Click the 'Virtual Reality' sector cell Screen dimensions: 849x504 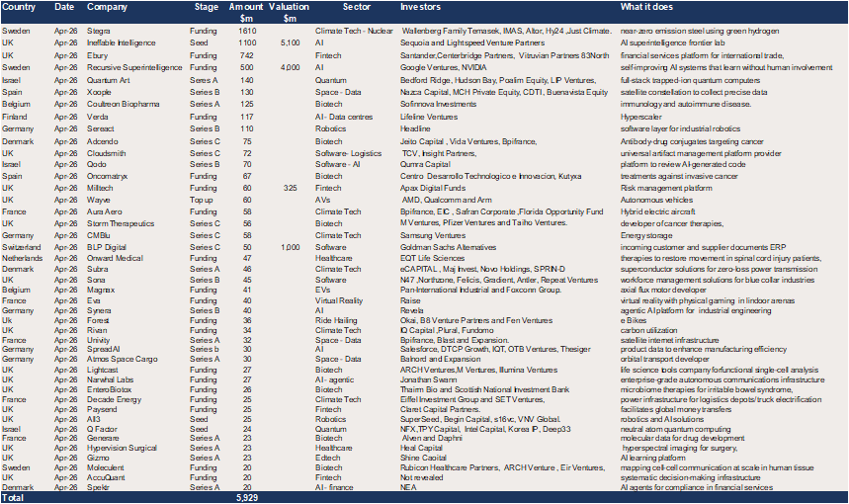click(339, 300)
